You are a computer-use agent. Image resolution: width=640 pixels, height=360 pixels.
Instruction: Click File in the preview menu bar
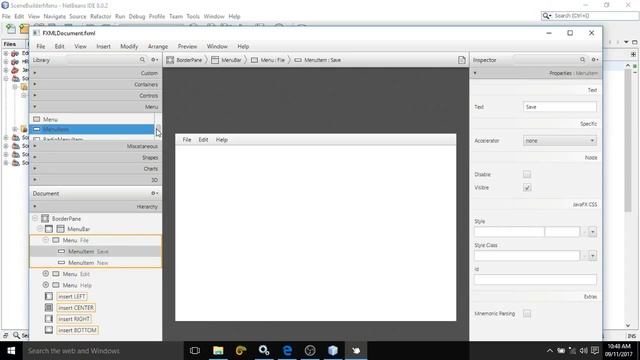(x=187, y=140)
